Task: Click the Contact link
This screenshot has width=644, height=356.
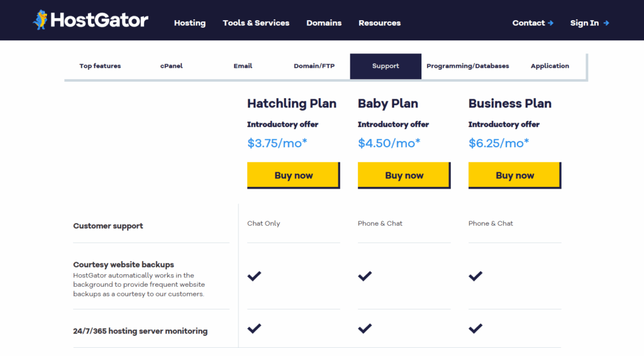Action: pyautogui.click(x=533, y=23)
